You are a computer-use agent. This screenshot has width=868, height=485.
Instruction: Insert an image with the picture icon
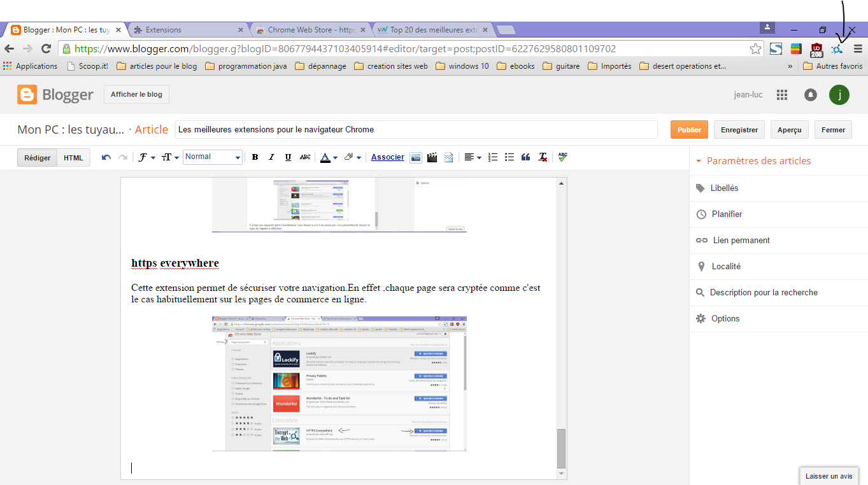(x=416, y=157)
